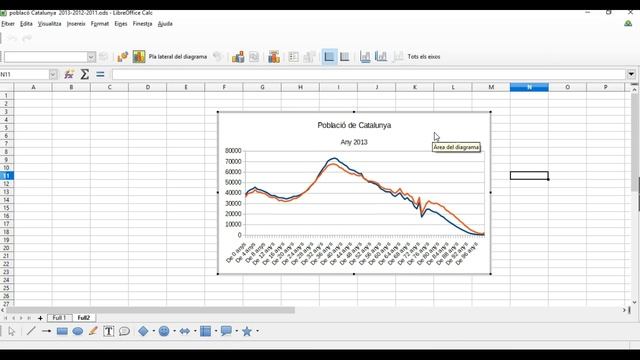Image resolution: width=640 pixels, height=360 pixels.
Task: Click the chart title Població de Catalunya
Action: (x=354, y=125)
